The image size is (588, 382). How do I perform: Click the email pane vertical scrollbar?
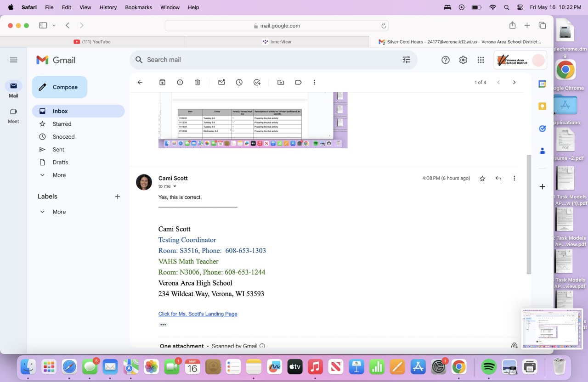[528, 216]
